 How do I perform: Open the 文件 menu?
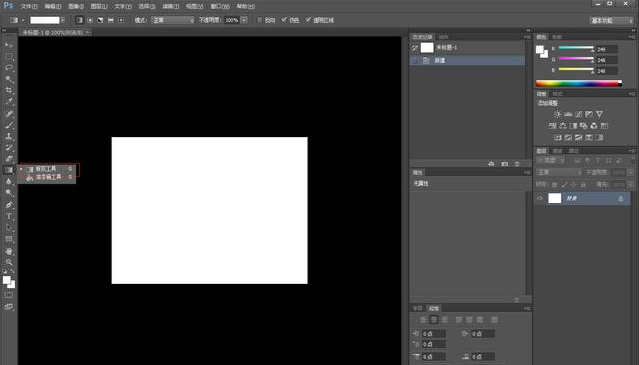(x=29, y=7)
